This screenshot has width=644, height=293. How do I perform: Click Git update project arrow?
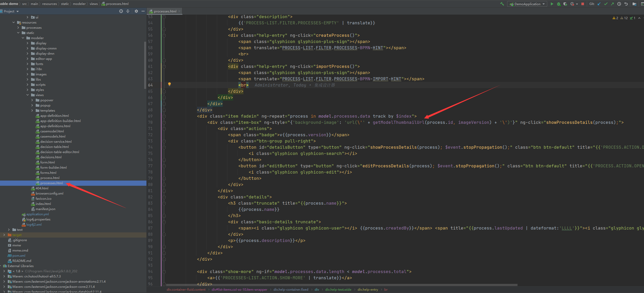pyautogui.click(x=599, y=4)
